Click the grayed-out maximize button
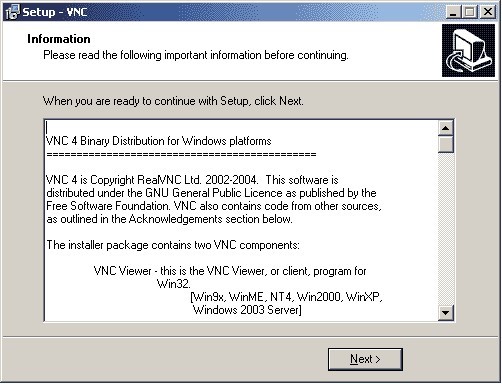The height and width of the screenshot is (384, 502). (470, 12)
